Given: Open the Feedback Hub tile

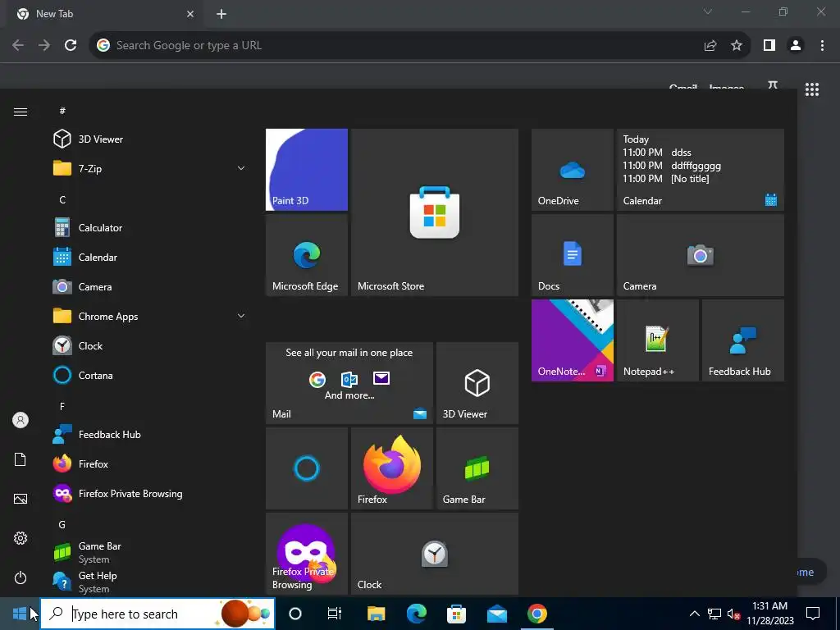Looking at the screenshot, I should pyautogui.click(x=742, y=340).
